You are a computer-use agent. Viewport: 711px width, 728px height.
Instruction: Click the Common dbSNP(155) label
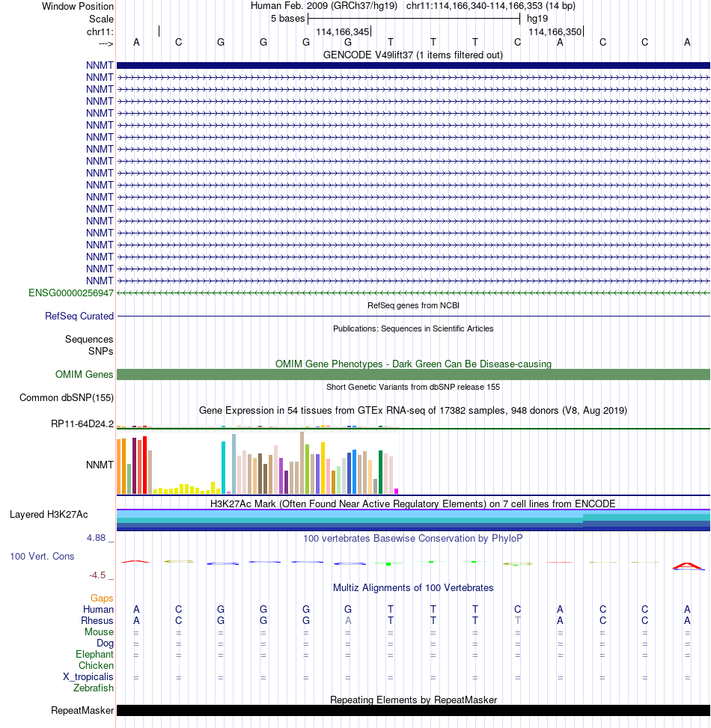coord(67,398)
